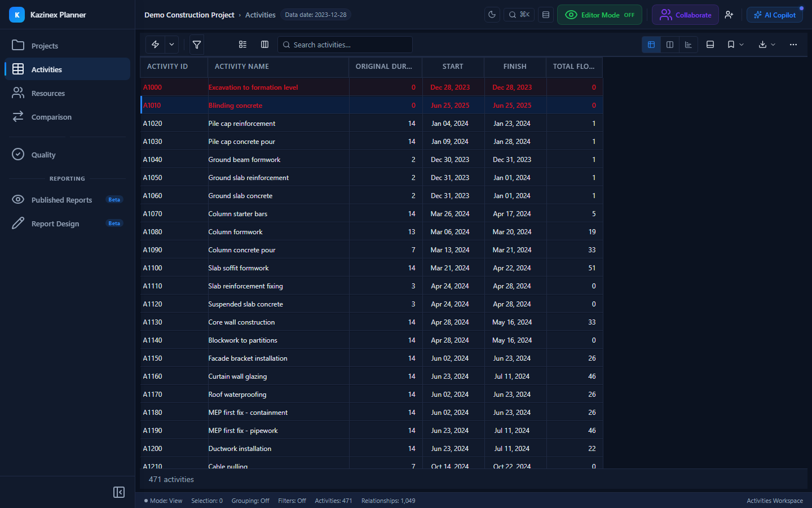Click the Start column header

[453, 67]
